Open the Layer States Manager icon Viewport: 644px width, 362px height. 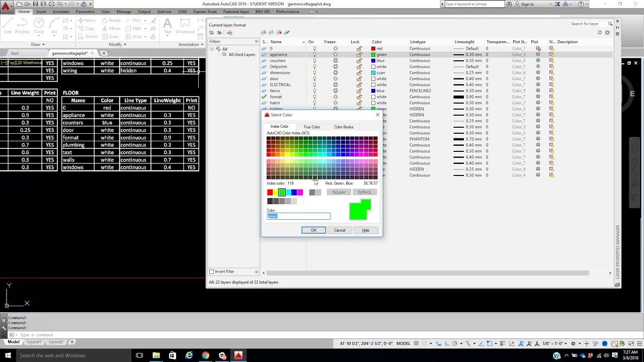[229, 33]
